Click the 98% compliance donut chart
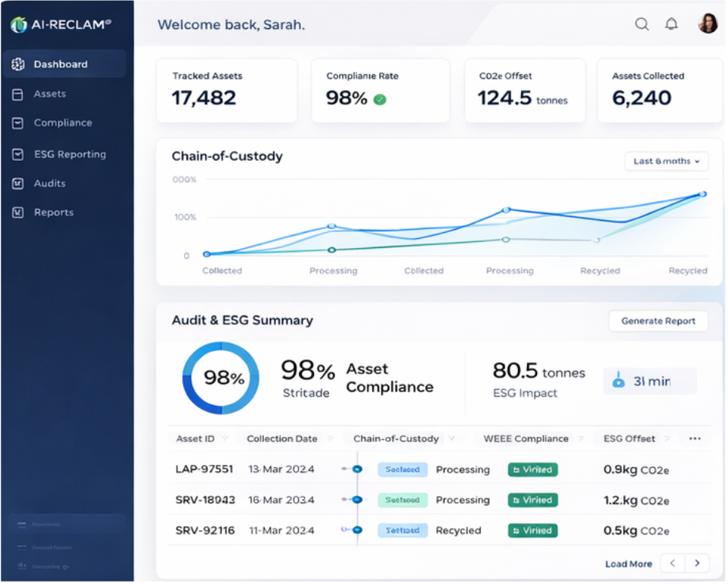Image resolution: width=728 pixels, height=584 pixels. pos(221,378)
